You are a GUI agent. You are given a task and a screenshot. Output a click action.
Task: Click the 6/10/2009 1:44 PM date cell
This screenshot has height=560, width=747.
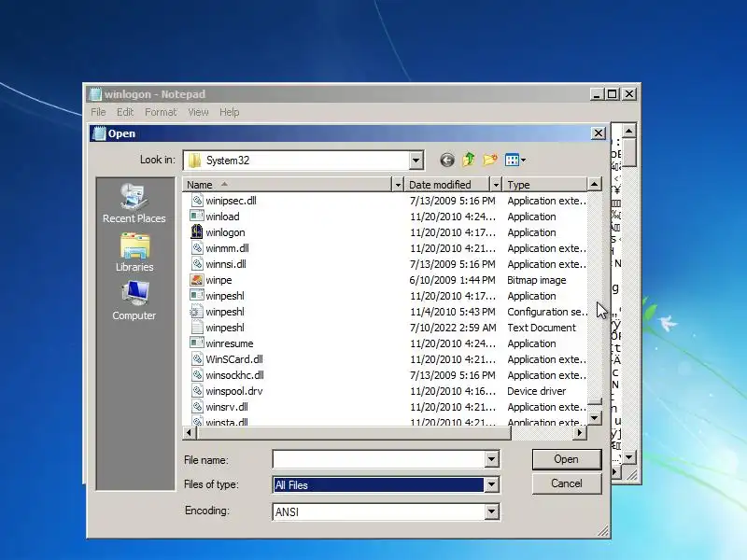tap(453, 280)
